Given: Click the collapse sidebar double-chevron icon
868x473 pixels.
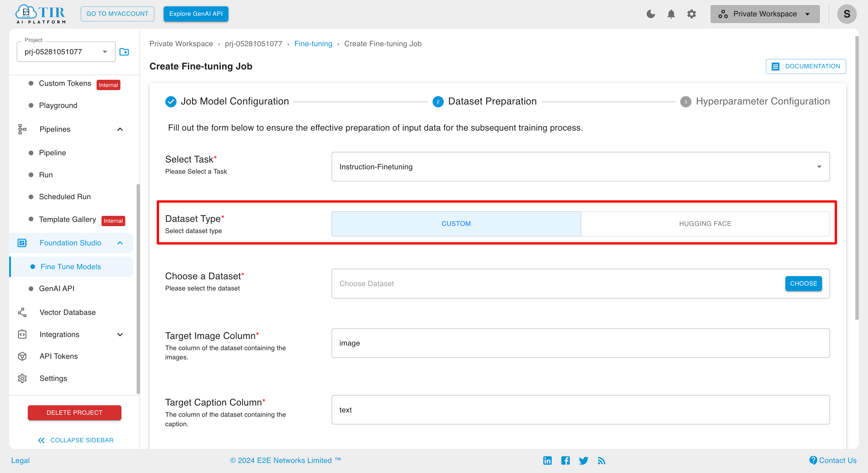Looking at the screenshot, I should click(x=41, y=440).
